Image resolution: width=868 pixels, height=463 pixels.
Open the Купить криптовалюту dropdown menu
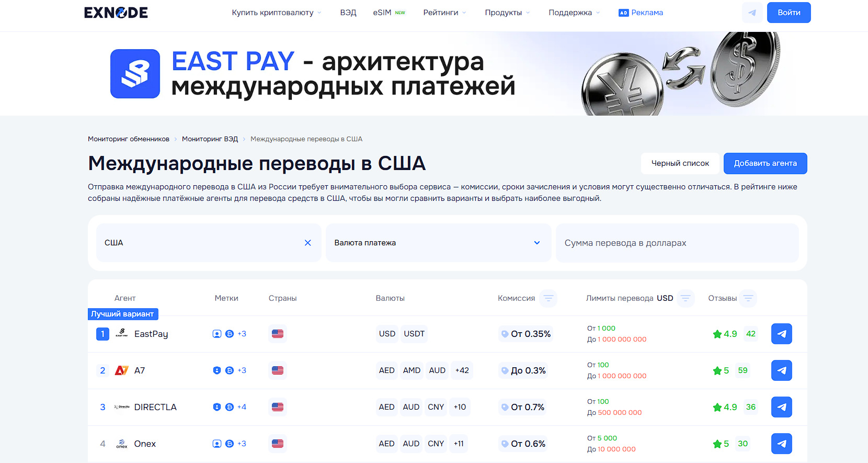pos(277,13)
